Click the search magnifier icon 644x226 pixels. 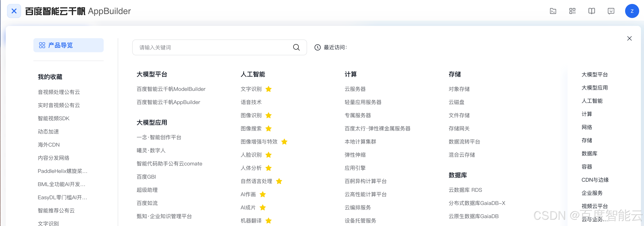tap(296, 47)
